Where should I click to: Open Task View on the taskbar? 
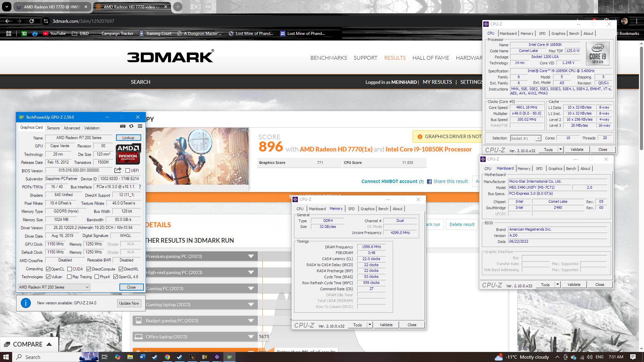click(105, 357)
